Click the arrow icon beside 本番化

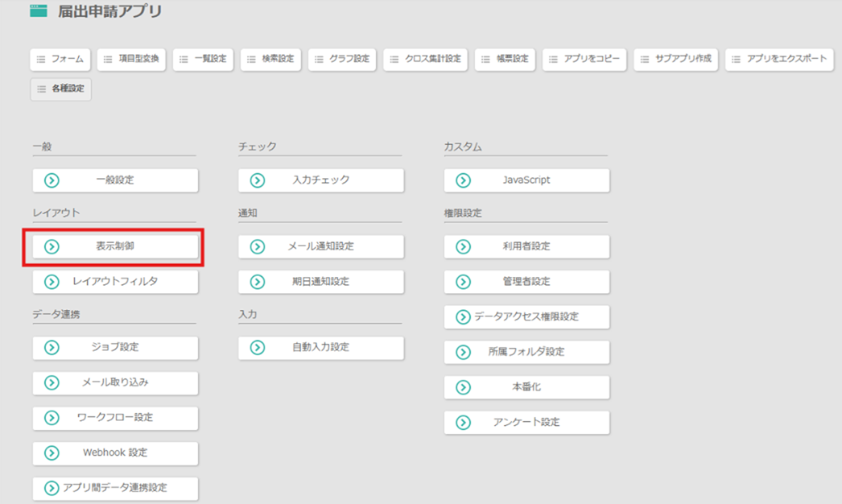tap(463, 386)
